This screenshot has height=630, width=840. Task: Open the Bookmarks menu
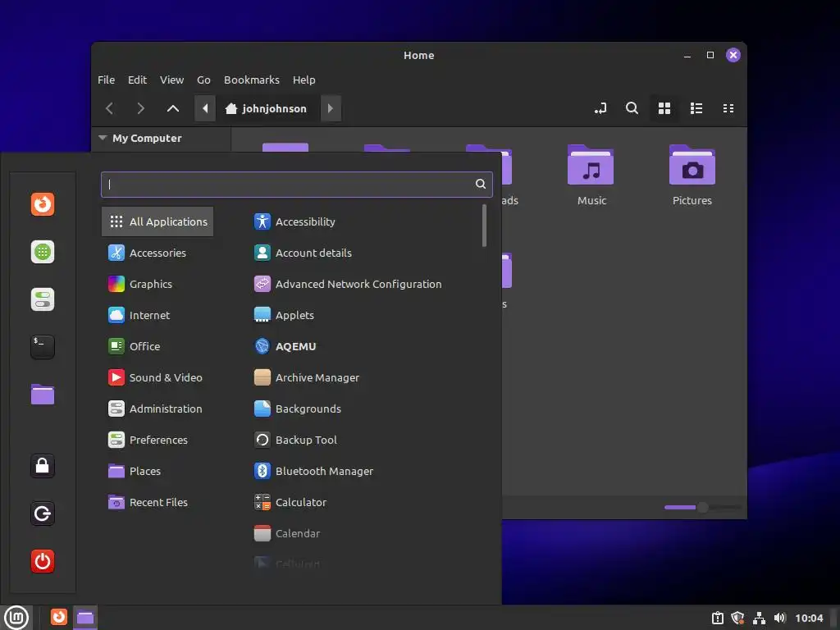(252, 80)
